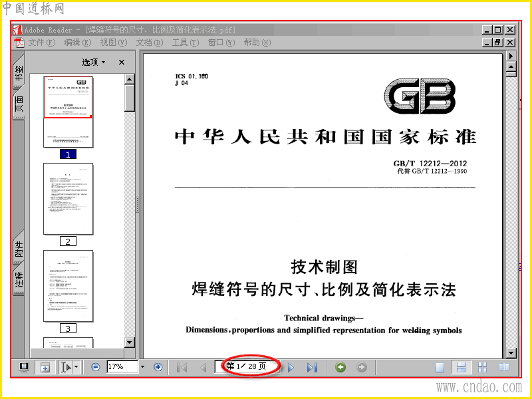The image size is (532, 399).
Task: Click the zoom in plus icon
Action: tap(158, 367)
